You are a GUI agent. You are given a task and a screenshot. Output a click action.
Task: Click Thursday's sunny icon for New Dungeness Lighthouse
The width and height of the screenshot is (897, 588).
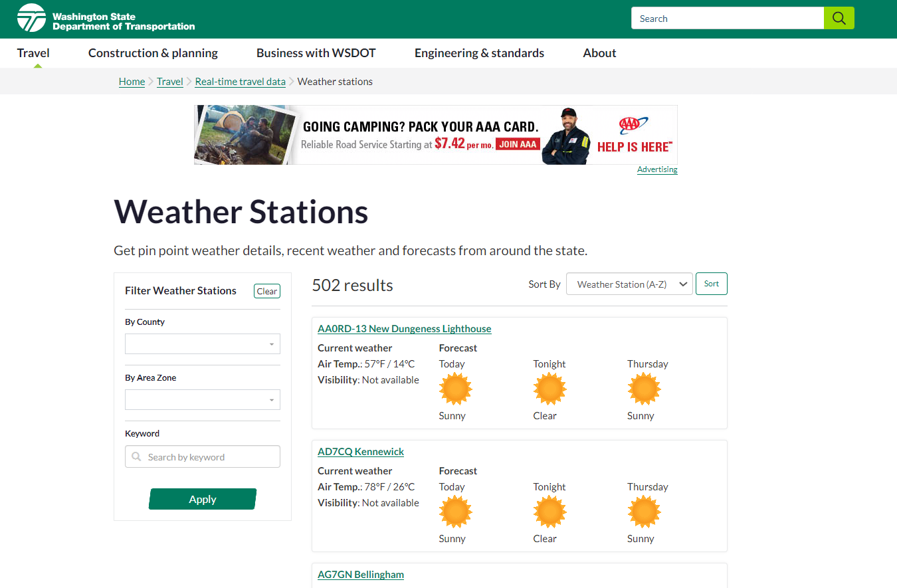(x=644, y=389)
